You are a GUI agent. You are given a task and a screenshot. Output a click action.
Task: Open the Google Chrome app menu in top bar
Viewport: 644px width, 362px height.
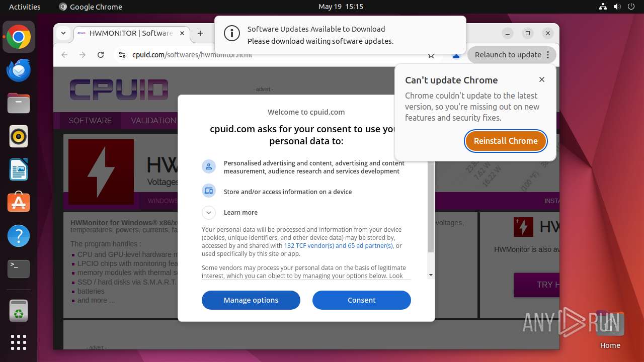(91, 7)
